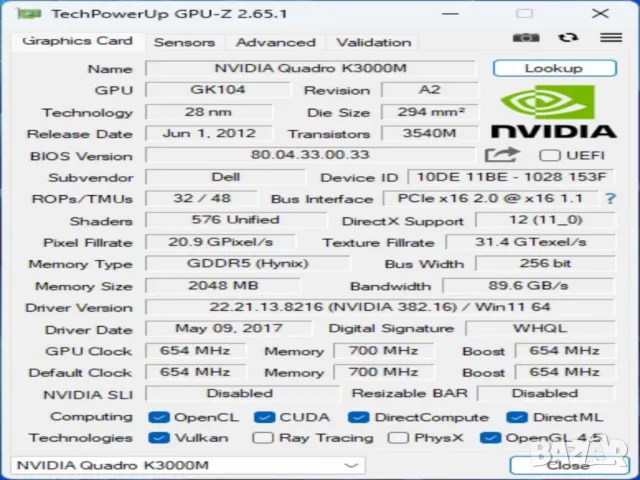Close window with title bar X

[x=600, y=13]
